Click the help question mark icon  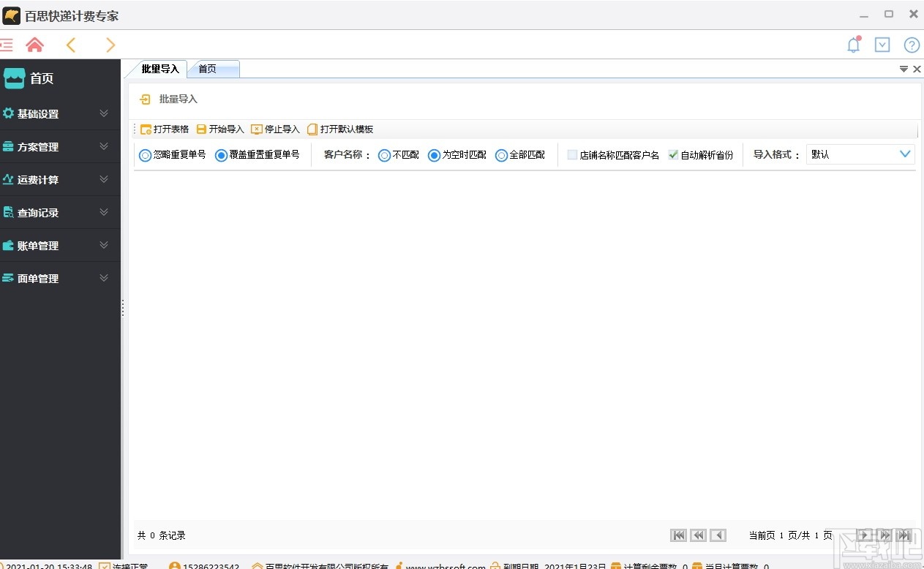[x=912, y=45]
